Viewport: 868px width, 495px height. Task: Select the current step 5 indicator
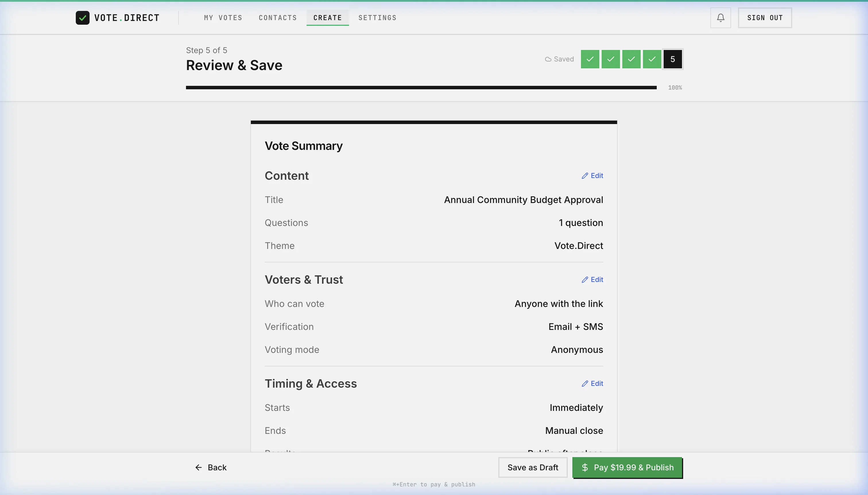673,59
